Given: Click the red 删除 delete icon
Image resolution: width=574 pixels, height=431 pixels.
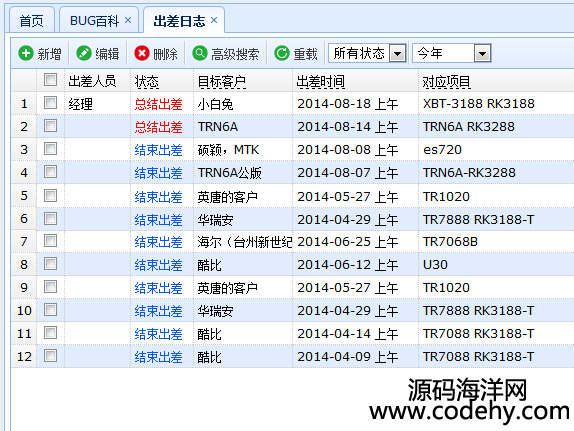Looking at the screenshot, I should click(142, 53).
